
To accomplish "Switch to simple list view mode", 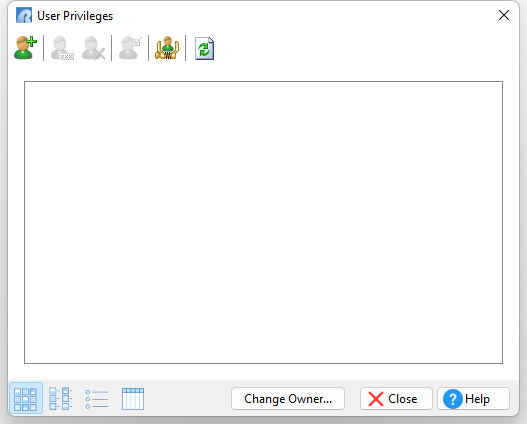I will tap(97, 399).
